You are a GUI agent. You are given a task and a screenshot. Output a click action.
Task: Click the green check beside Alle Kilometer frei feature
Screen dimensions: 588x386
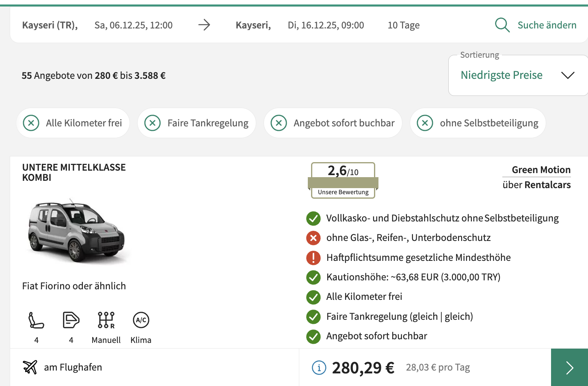click(x=313, y=297)
